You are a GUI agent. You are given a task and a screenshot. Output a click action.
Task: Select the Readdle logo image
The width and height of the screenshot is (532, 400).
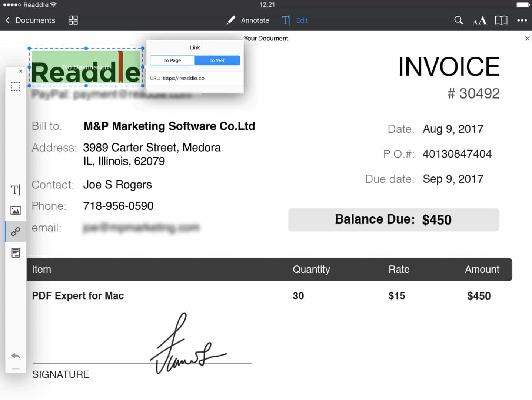coord(86,67)
